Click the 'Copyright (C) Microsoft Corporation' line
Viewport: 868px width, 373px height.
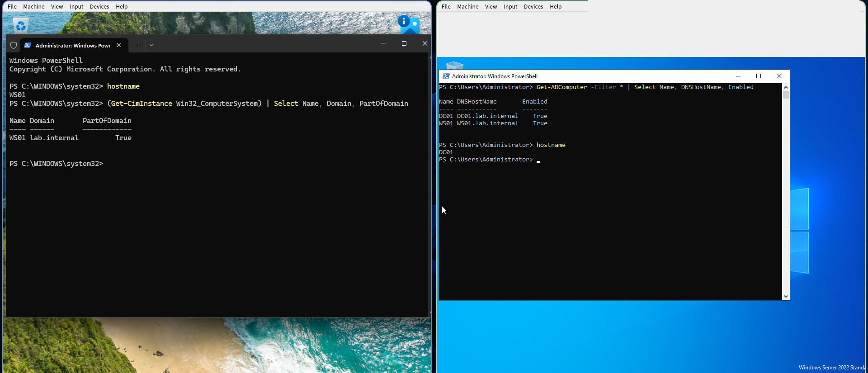(x=125, y=69)
